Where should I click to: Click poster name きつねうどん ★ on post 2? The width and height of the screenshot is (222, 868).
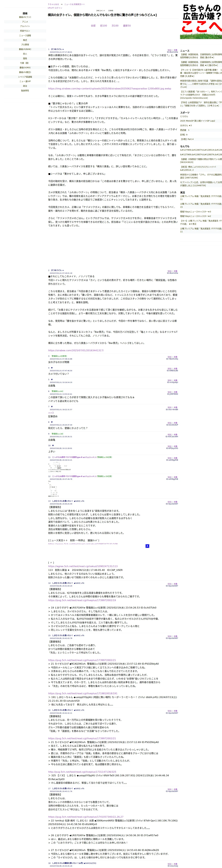[x=57, y=270]
